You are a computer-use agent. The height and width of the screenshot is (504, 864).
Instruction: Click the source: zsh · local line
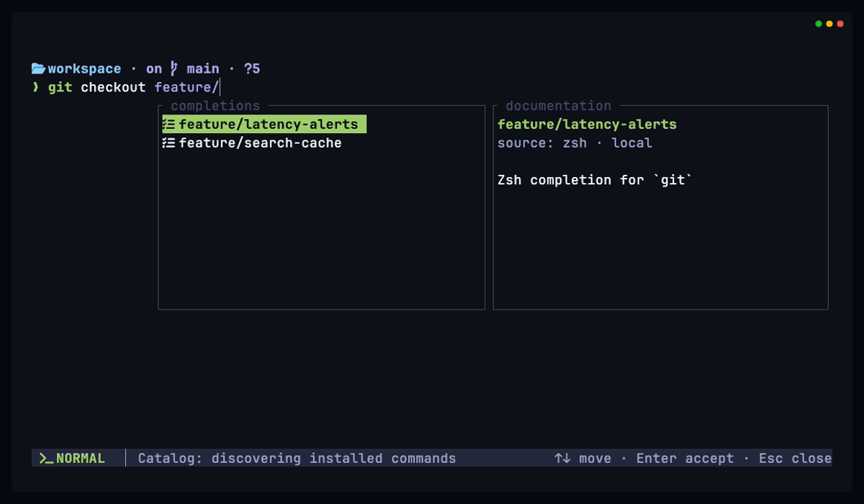tap(575, 143)
